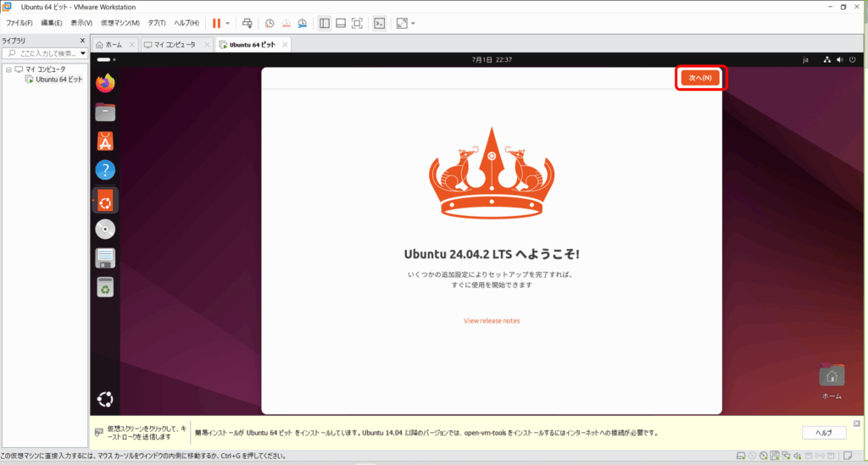The image size is (868, 465).
Task: Click the Trash icon in the dock
Action: tap(105, 288)
